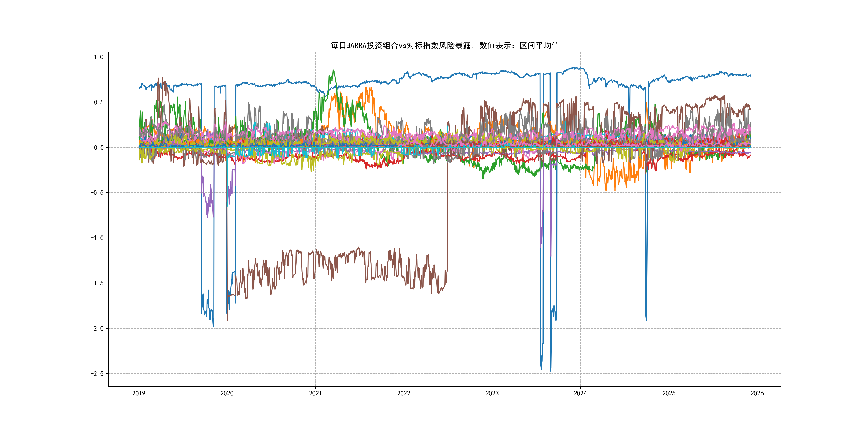
Task: Click the 2020 x-axis tick label
Action: coord(227,393)
